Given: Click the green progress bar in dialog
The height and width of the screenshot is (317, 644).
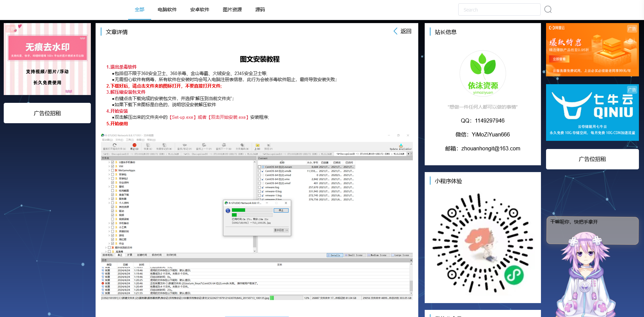Looking at the screenshot, I should pyautogui.click(x=239, y=210).
